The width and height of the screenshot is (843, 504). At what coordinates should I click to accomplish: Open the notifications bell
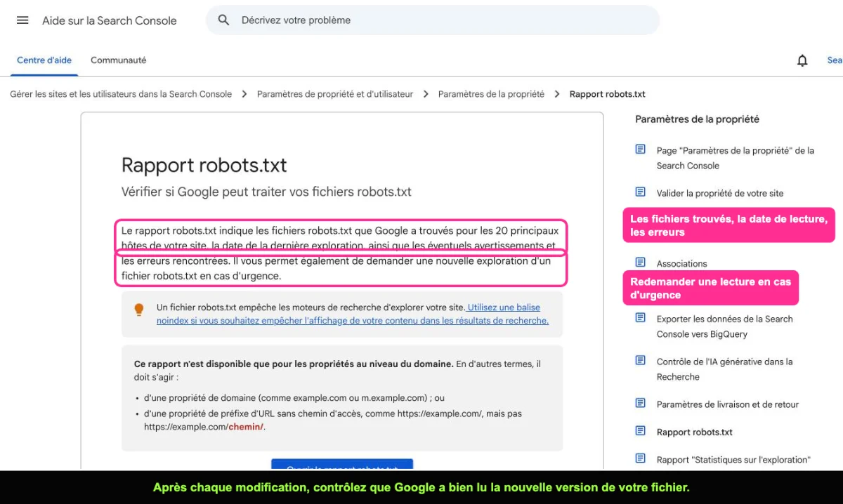pos(802,60)
